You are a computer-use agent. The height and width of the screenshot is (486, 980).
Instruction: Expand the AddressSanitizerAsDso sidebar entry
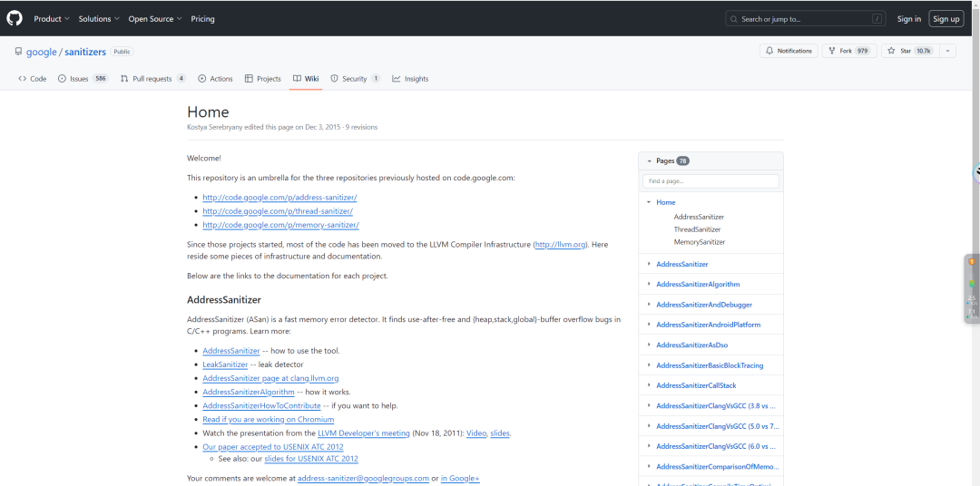(x=649, y=345)
